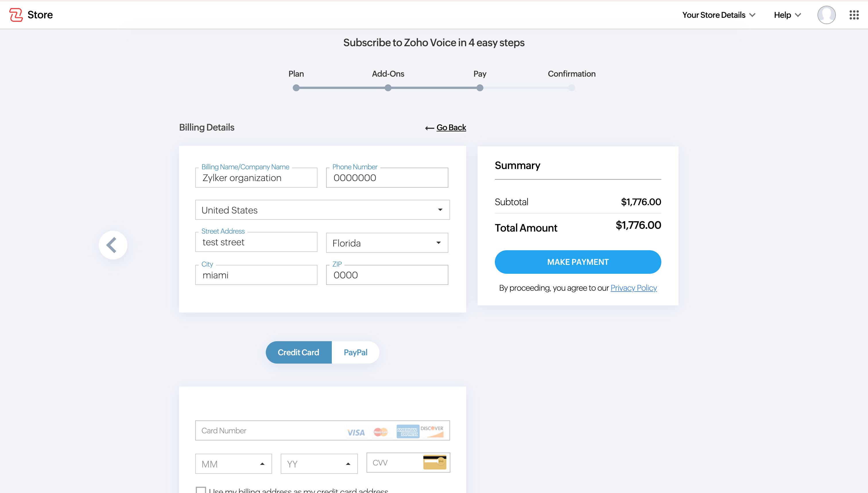Open the United States country dropdown

point(322,210)
